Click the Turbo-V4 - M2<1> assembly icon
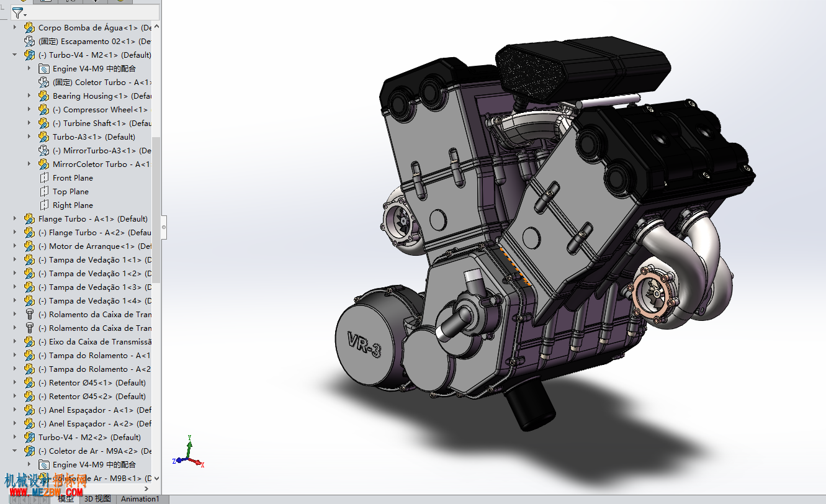The image size is (826, 504). coord(29,55)
